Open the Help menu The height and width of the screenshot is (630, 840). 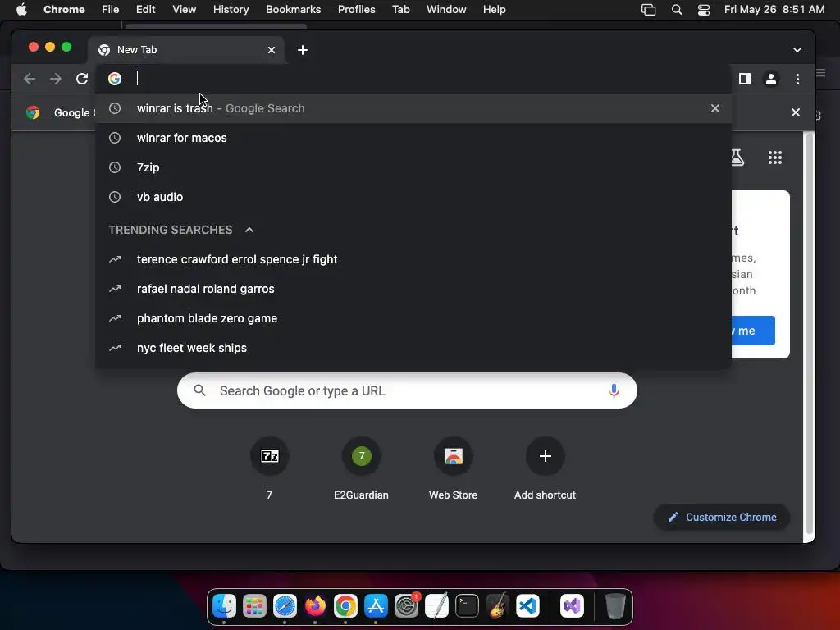(494, 9)
